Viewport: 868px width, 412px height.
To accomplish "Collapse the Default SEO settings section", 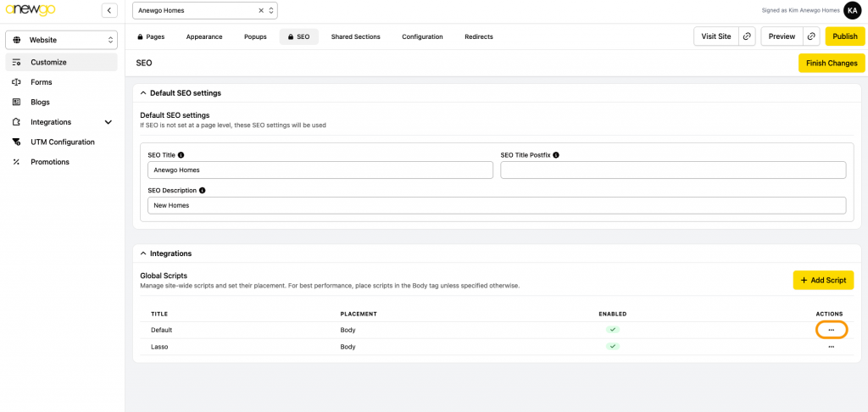I will 143,93.
